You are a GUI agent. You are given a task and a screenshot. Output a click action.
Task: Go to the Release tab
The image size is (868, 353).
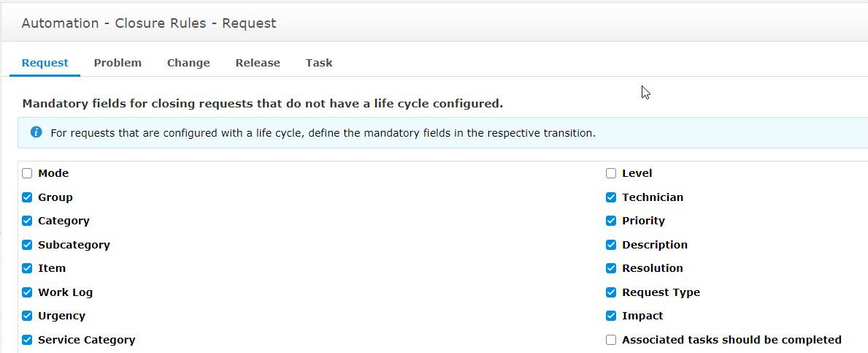click(258, 63)
